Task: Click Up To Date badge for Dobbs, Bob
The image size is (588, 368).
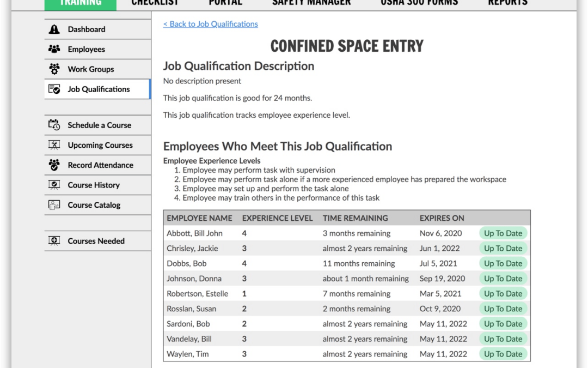Action: tap(503, 263)
